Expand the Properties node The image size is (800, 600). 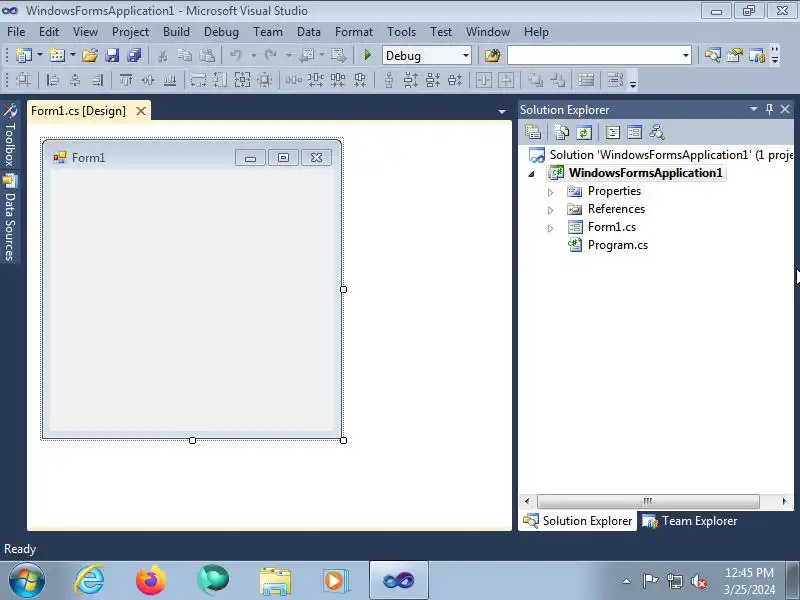click(x=551, y=192)
